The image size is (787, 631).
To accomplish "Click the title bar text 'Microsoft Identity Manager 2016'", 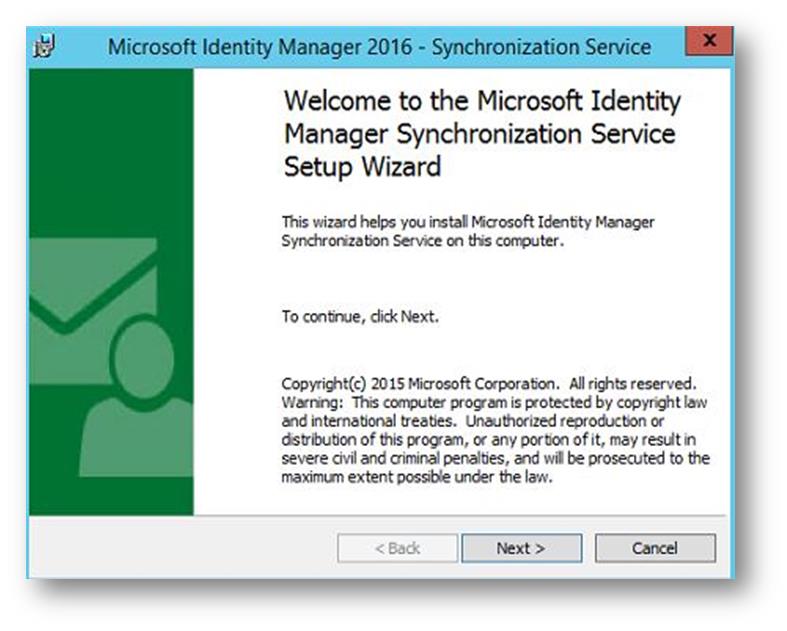I will 260,47.
